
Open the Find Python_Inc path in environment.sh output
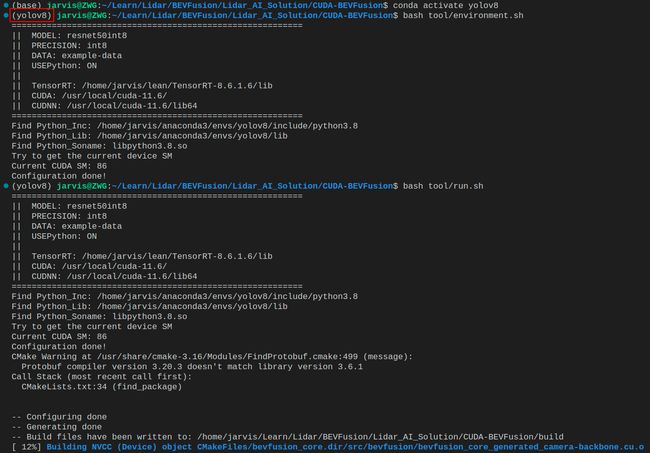[227, 126]
